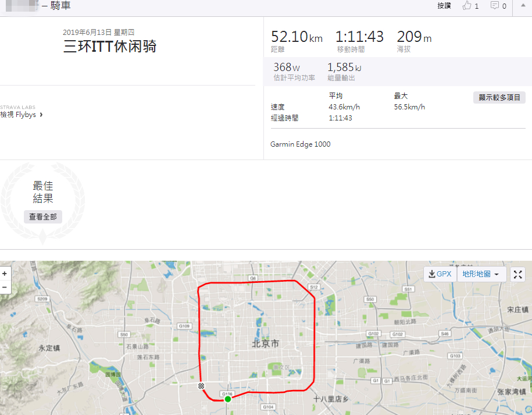Give kudos with the thumbs-up icon

(467, 5)
